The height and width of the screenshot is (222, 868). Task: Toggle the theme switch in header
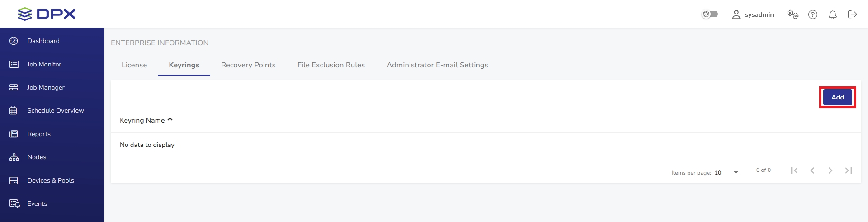point(710,14)
